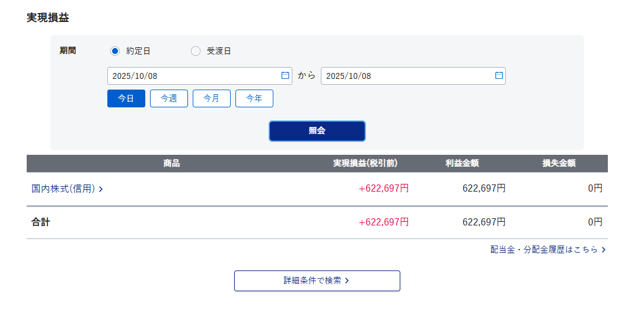
Task: Click the 合計 row label
Action: tap(41, 222)
